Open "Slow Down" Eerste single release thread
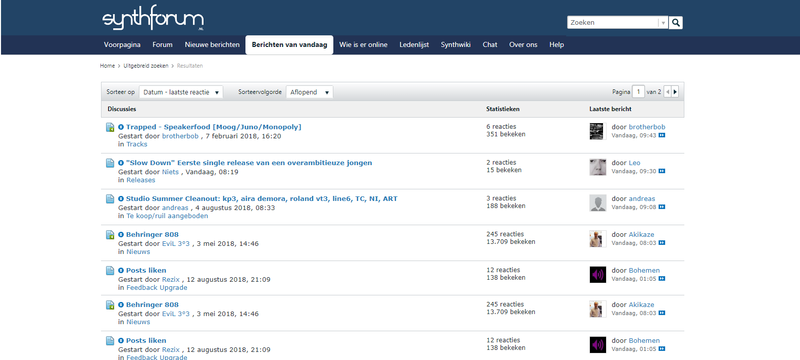Screen dimensions: 800x360 tap(249, 163)
